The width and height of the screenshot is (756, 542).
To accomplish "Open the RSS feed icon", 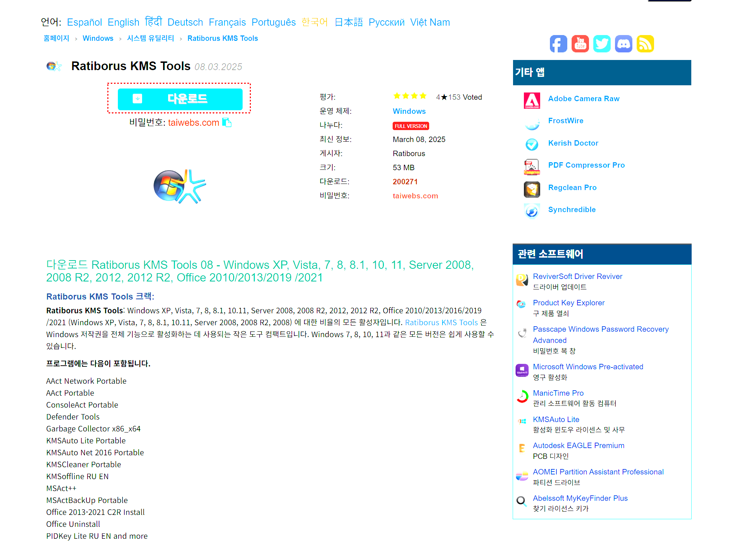I will (x=645, y=43).
